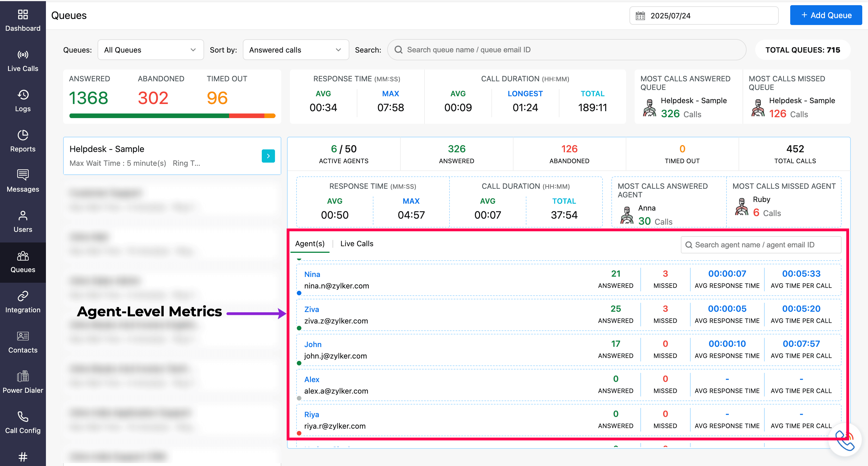868x466 pixels.
Task: Click the Add Queue button
Action: (x=826, y=15)
